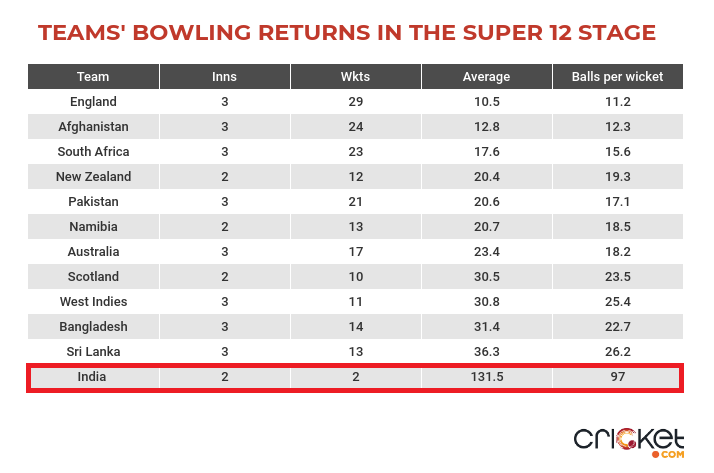Select the Balls per wicket header

point(617,76)
